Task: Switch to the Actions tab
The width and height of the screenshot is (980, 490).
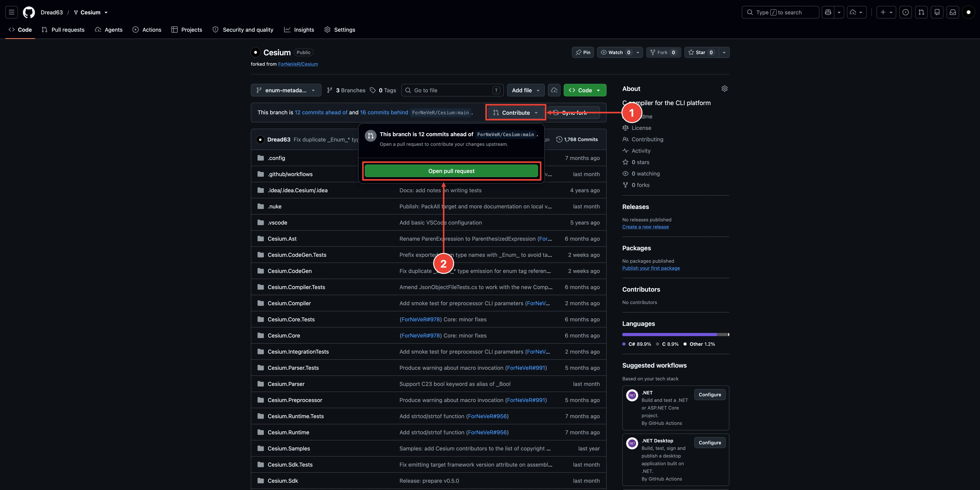Action: pos(147,30)
